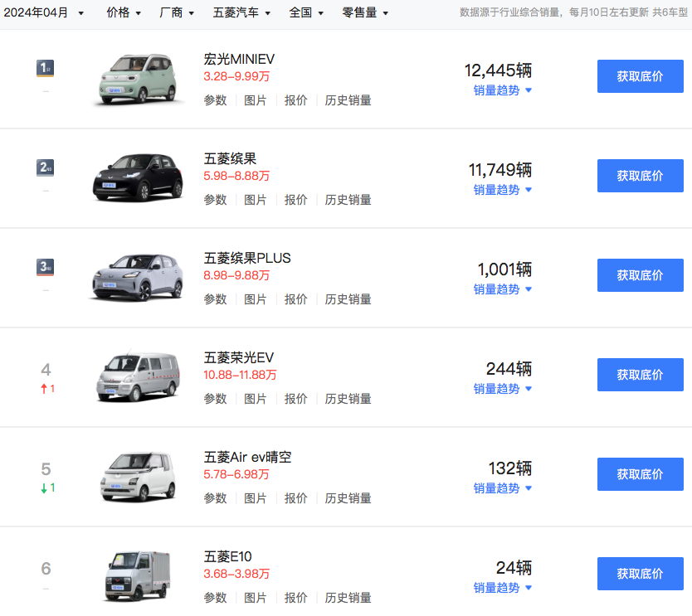View 报价 for 五菱E10
Image resolution: width=692 pixels, height=616 pixels.
coord(296,598)
